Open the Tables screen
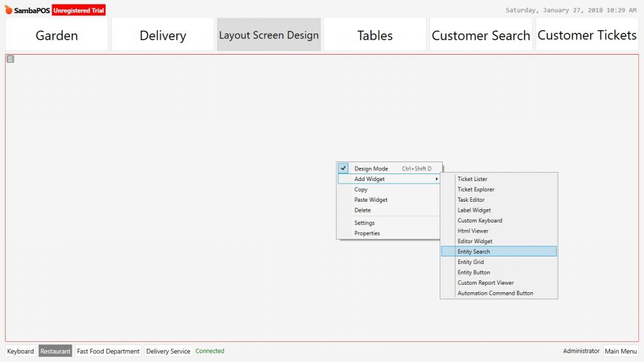 [375, 35]
